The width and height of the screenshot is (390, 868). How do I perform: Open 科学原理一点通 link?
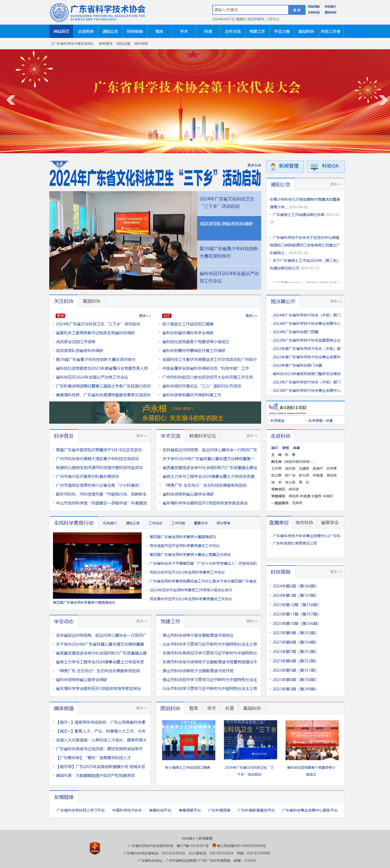tap(320, 421)
